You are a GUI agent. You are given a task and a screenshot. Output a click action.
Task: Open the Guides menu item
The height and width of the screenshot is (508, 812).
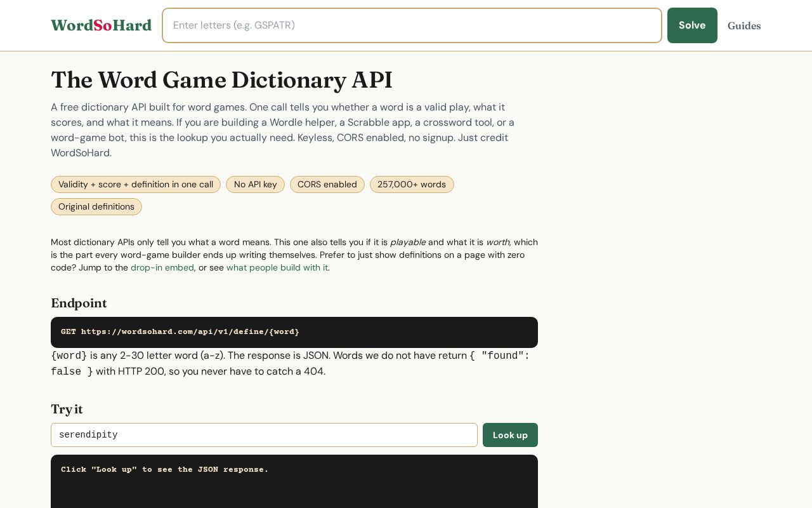tap(744, 25)
